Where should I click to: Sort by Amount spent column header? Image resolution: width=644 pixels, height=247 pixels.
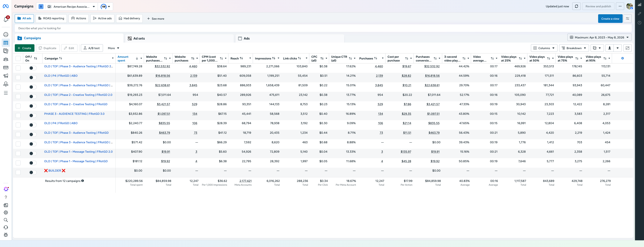click(123, 58)
